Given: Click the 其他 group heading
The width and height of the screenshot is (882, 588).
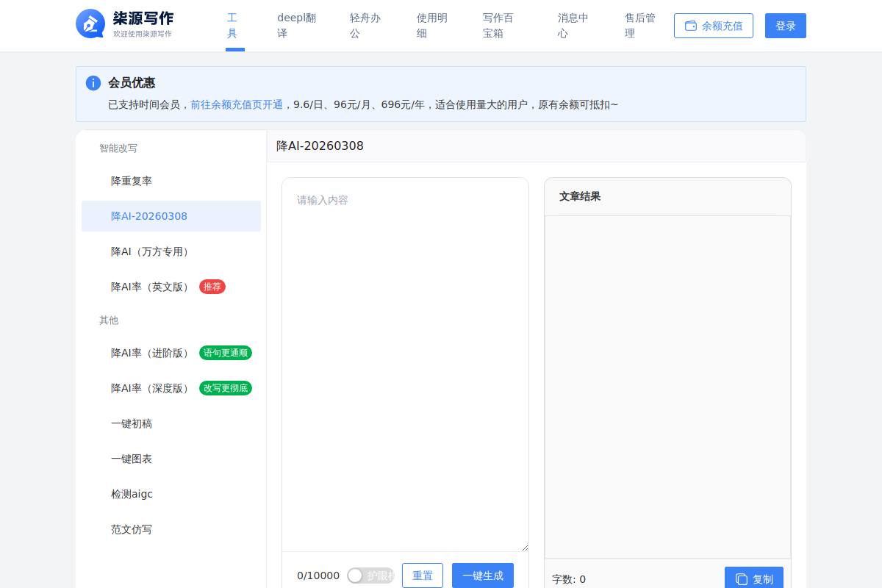Looking at the screenshot, I should tap(109, 320).
